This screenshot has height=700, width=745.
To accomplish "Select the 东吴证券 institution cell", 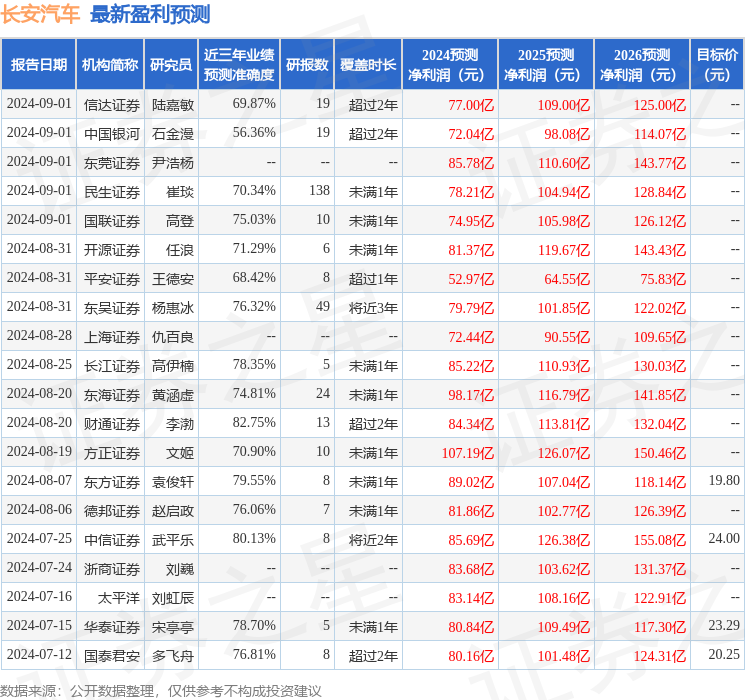I will pyautogui.click(x=112, y=307).
